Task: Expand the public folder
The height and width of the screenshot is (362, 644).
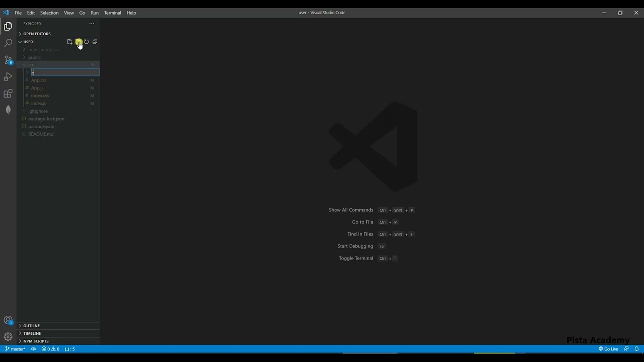Action: tap(58, 57)
